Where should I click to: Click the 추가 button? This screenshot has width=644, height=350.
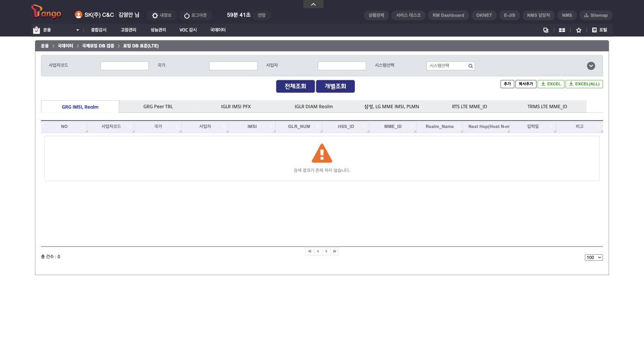click(x=507, y=84)
